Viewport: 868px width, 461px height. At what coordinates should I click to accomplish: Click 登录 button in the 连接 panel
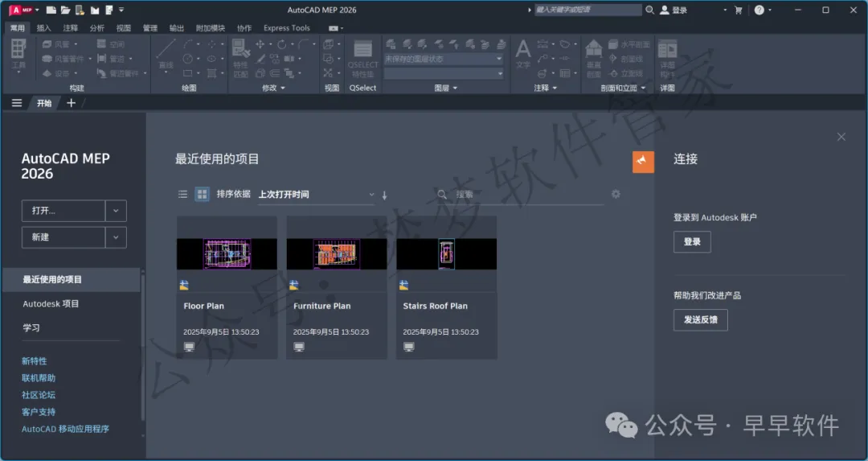692,241
